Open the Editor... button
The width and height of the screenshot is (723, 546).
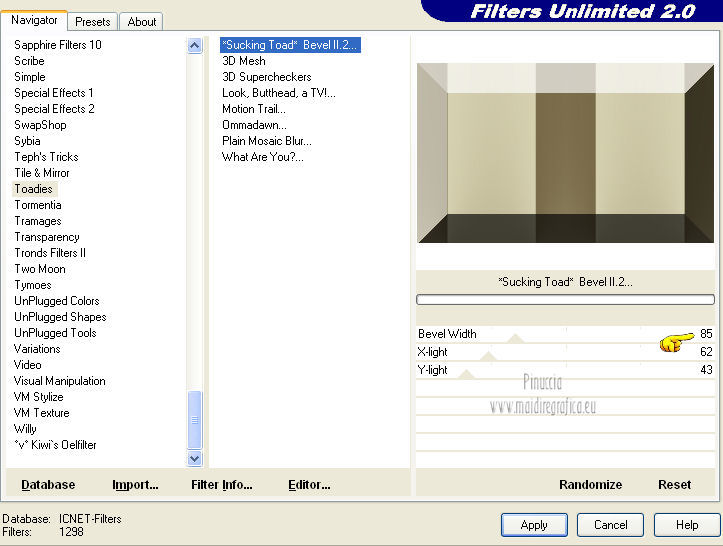coord(309,485)
